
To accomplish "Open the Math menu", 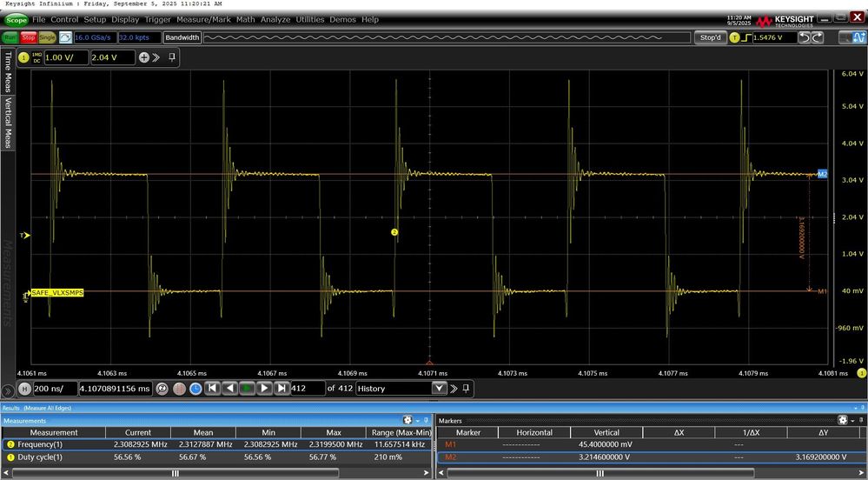I will pos(245,19).
